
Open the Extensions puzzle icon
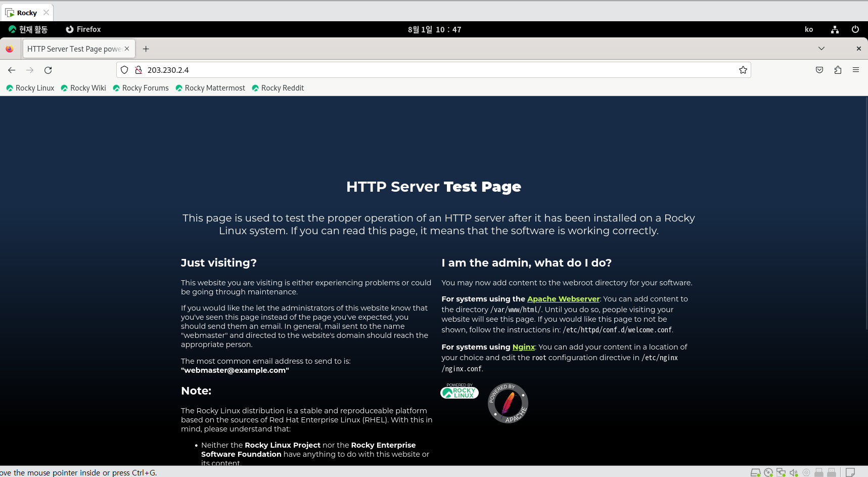click(x=838, y=70)
